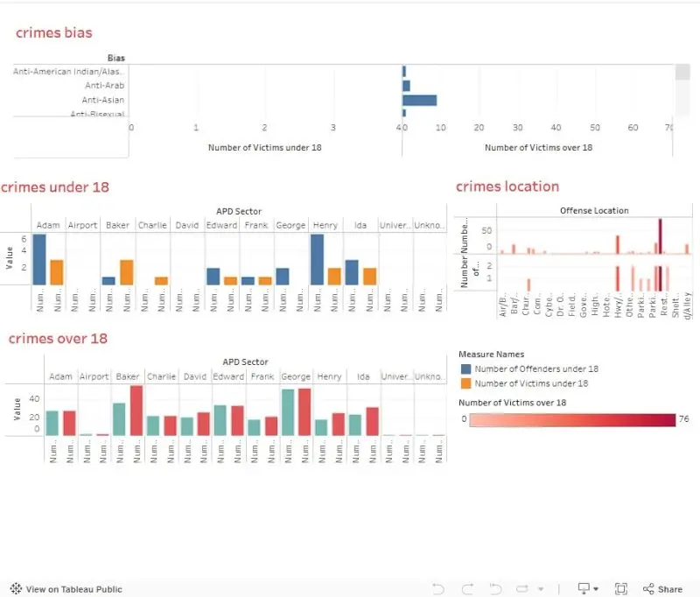Viewport: 700px width, 597px height.
Task: Click the crimes location title
Action: pos(507,186)
